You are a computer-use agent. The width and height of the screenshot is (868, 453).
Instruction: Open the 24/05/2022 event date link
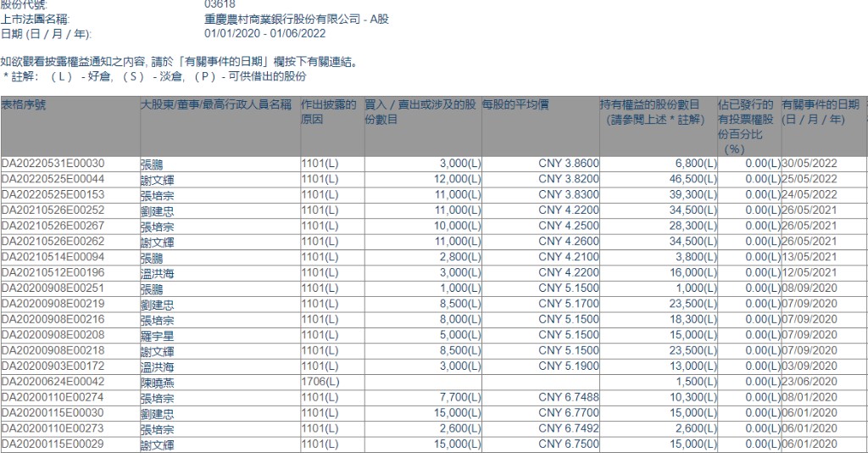pos(810,194)
